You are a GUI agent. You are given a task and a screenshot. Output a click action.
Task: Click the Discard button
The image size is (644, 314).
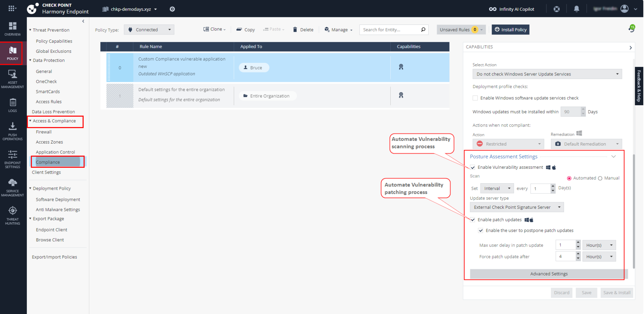(562, 293)
